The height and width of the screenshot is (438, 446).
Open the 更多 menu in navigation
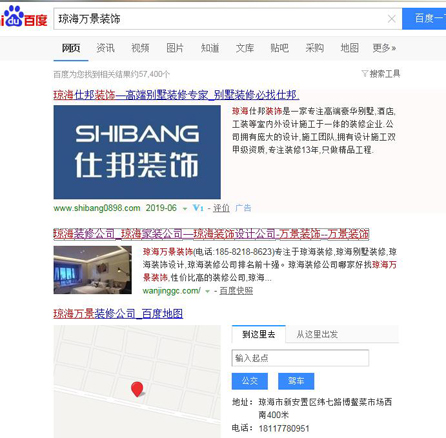click(384, 48)
